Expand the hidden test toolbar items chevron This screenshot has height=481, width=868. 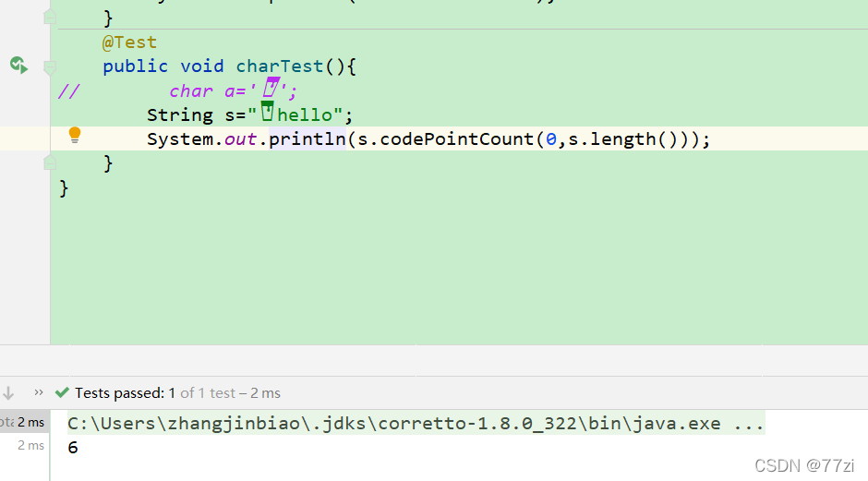point(38,391)
